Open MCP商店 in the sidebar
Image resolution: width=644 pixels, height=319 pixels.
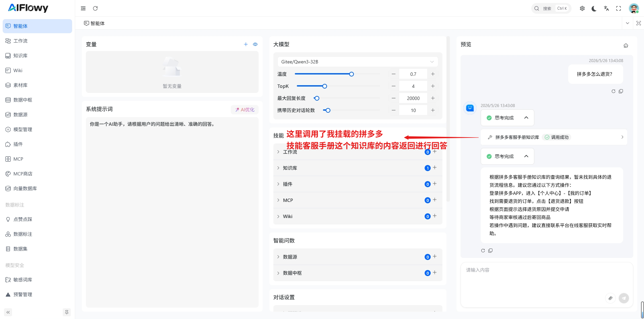coord(37,174)
